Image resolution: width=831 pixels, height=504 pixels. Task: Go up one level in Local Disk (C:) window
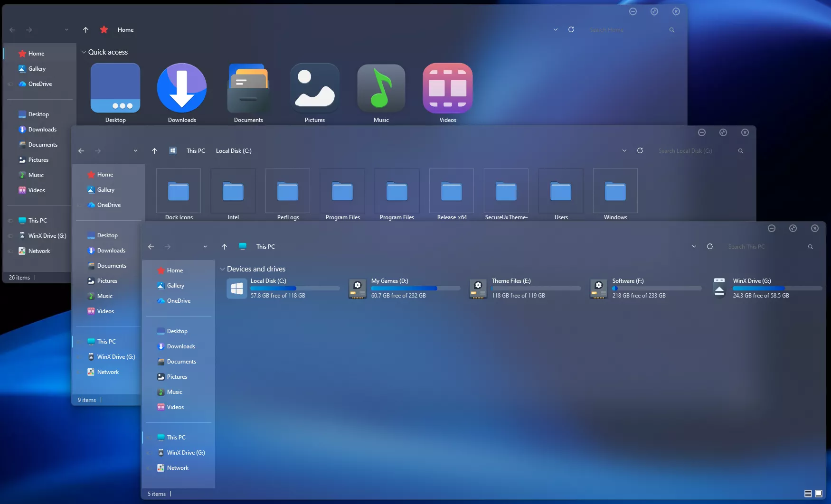tap(154, 151)
